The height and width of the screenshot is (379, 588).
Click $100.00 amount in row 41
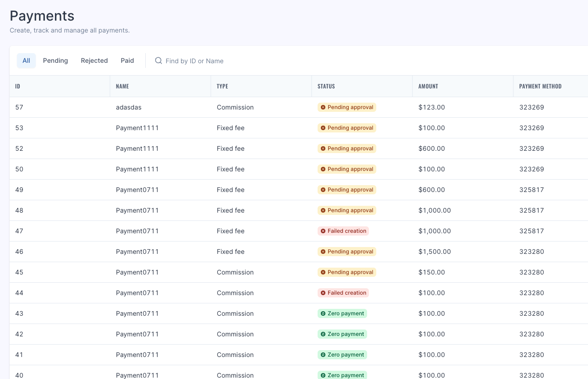(432, 355)
